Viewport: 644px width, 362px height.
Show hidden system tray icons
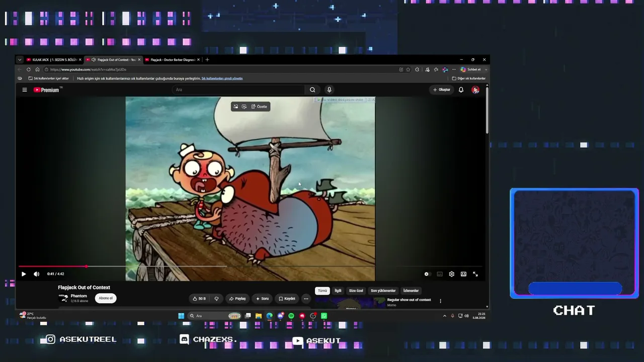pos(444,316)
